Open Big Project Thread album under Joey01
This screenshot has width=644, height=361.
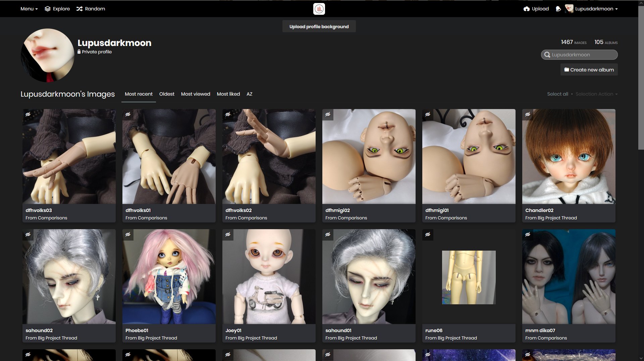(257, 338)
